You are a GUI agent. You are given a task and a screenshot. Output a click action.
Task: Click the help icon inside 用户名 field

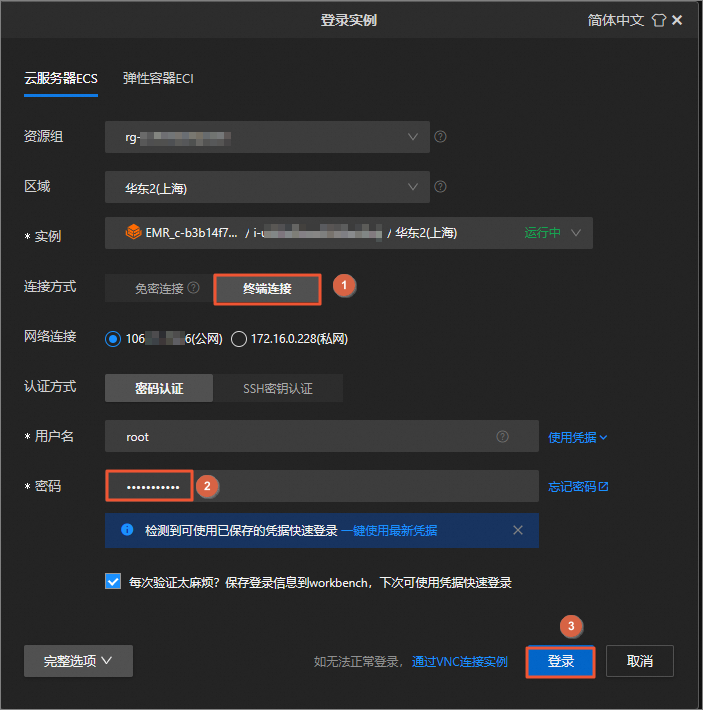click(502, 437)
